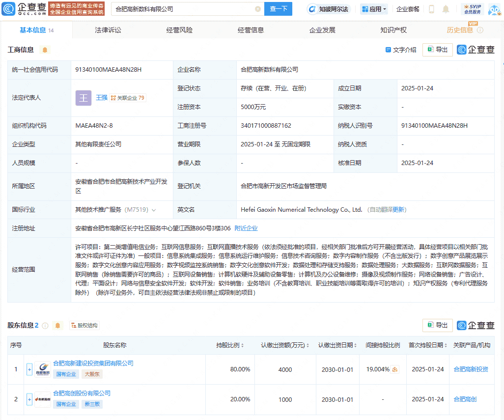Open 知彼阿尔法 from the top bar
This screenshot has height=420, width=504.
point(328,9)
